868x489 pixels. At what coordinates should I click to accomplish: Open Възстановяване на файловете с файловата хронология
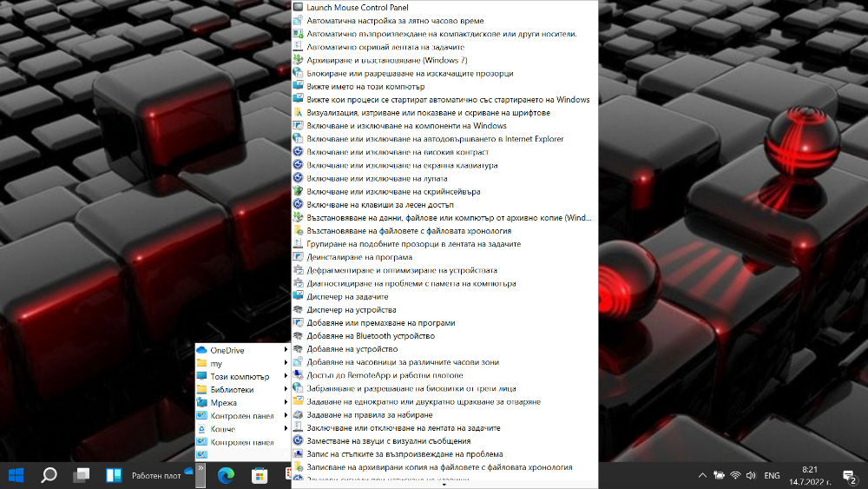(x=445, y=231)
